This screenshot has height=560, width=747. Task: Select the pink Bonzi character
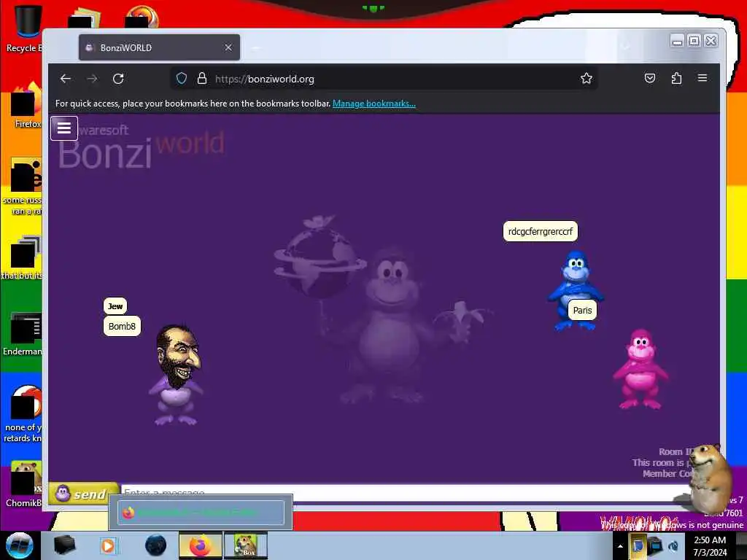[640, 369]
